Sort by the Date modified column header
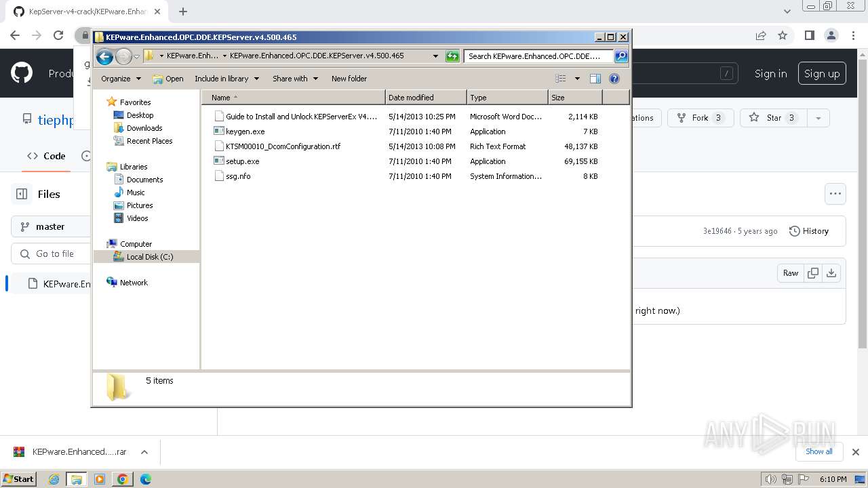Screen dimensions: 868x488 426,98
